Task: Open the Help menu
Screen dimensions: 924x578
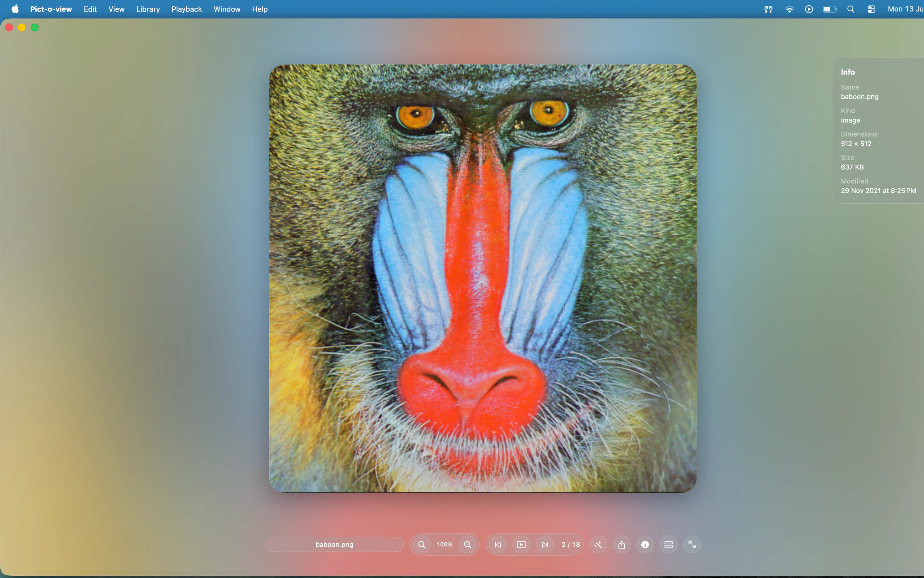Action: (260, 9)
